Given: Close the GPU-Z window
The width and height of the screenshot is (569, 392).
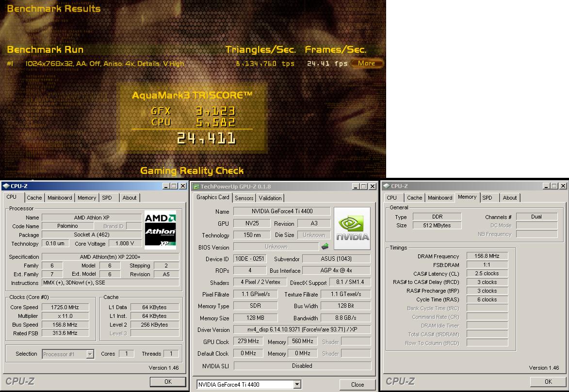Looking at the screenshot, I should pos(373,187).
